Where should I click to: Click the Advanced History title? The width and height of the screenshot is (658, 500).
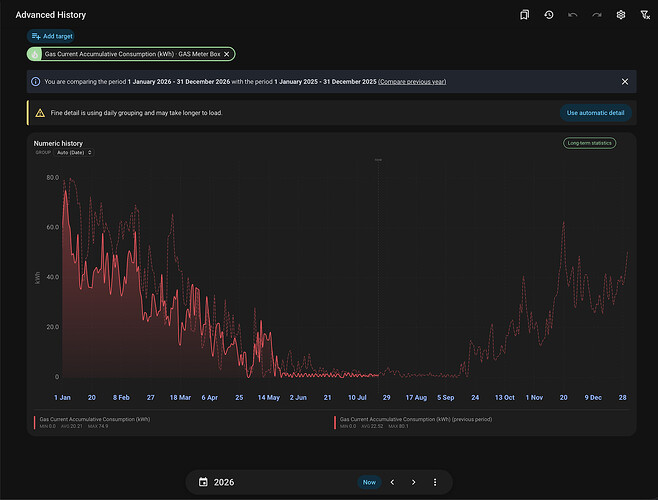click(51, 15)
